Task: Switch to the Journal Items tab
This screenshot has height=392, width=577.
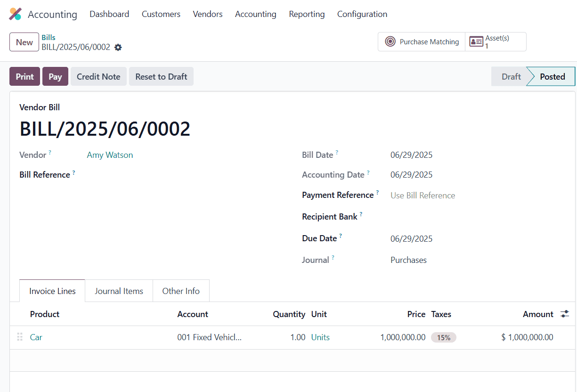Action: [x=119, y=291]
